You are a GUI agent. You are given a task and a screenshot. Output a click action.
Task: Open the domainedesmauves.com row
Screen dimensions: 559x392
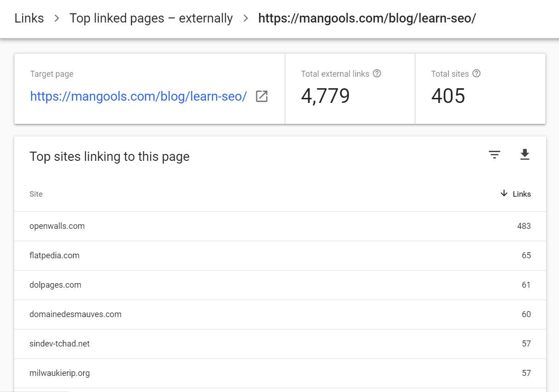coord(75,314)
